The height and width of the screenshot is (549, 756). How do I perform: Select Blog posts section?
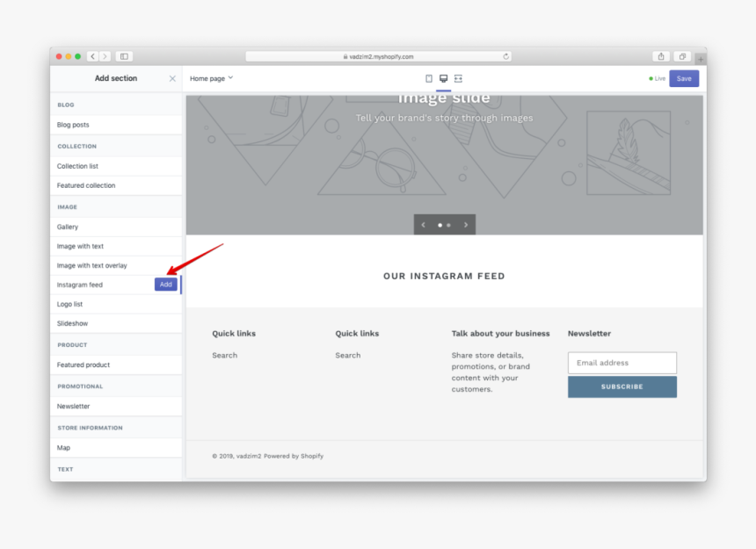click(116, 125)
